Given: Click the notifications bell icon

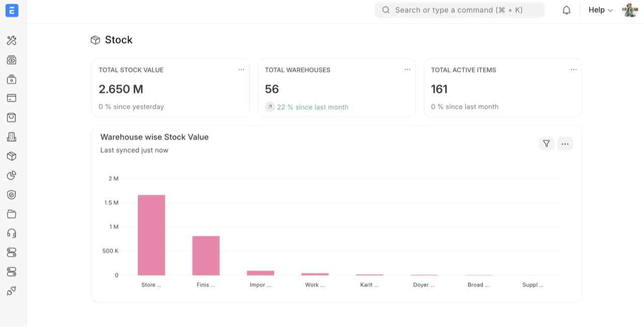Looking at the screenshot, I should click(x=567, y=10).
